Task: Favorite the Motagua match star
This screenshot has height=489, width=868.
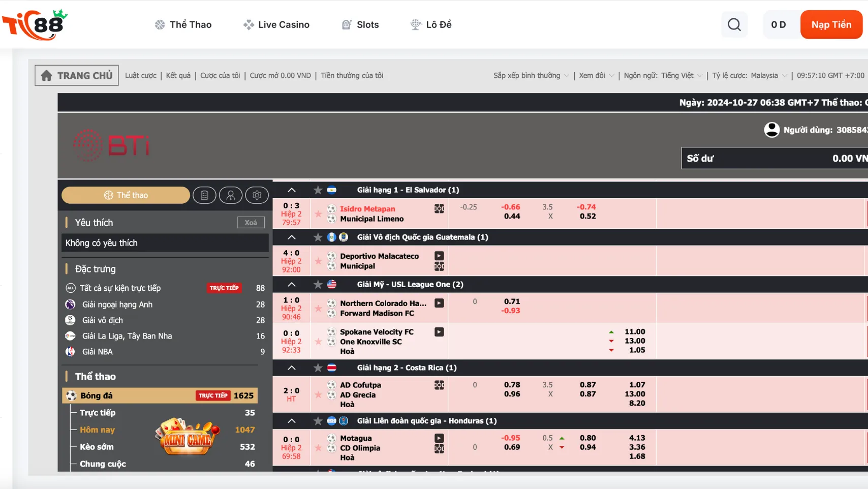Action: click(x=318, y=448)
